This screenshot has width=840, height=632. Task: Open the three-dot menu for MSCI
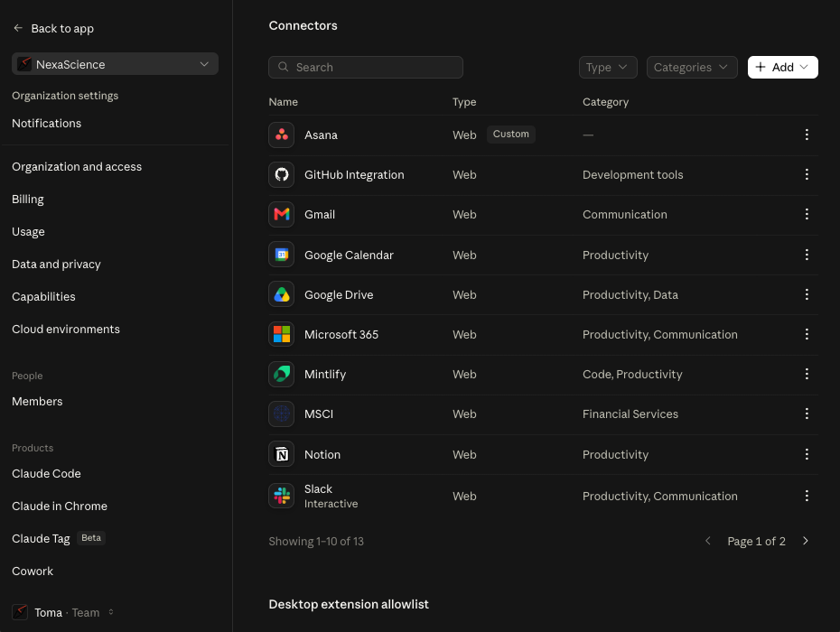tap(807, 414)
